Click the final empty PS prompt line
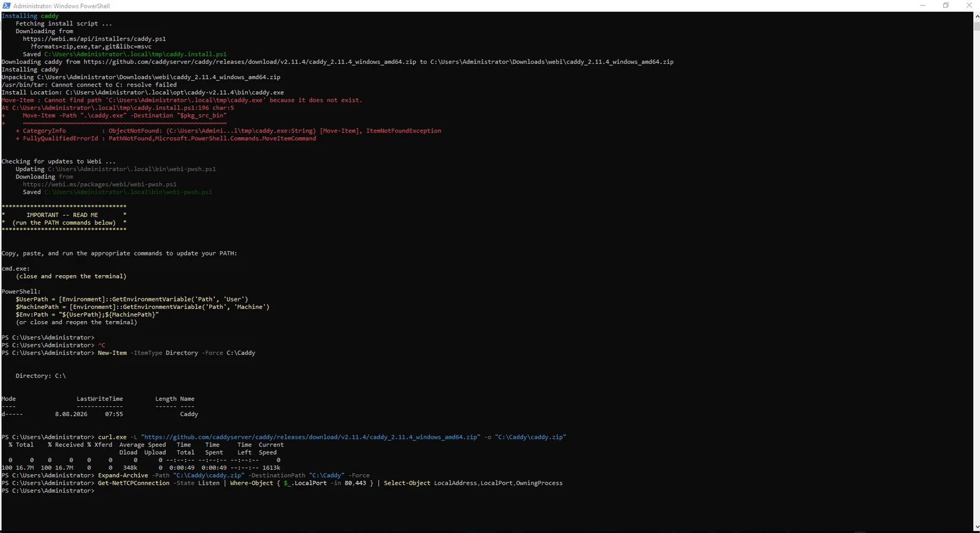Viewport: 980px width, 533px height. (48, 491)
